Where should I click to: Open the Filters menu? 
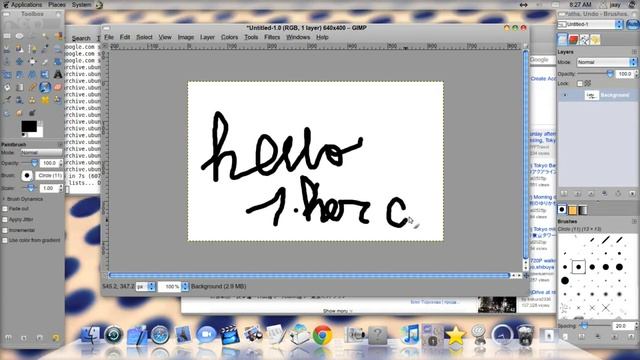coord(272,37)
